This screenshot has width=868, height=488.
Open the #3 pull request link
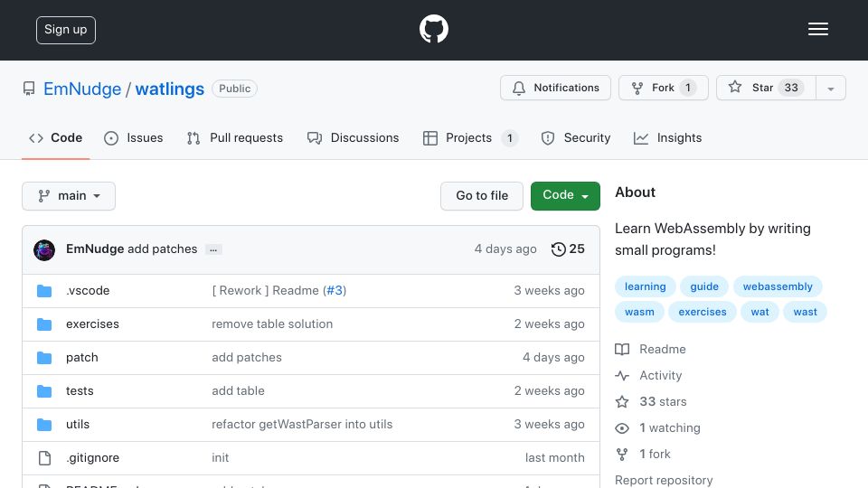click(x=335, y=290)
